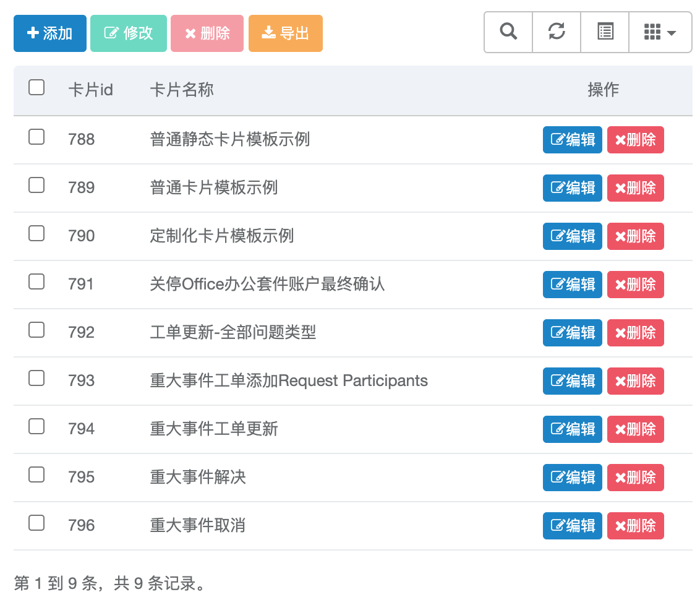Click the blue 添加 button

[x=50, y=33]
